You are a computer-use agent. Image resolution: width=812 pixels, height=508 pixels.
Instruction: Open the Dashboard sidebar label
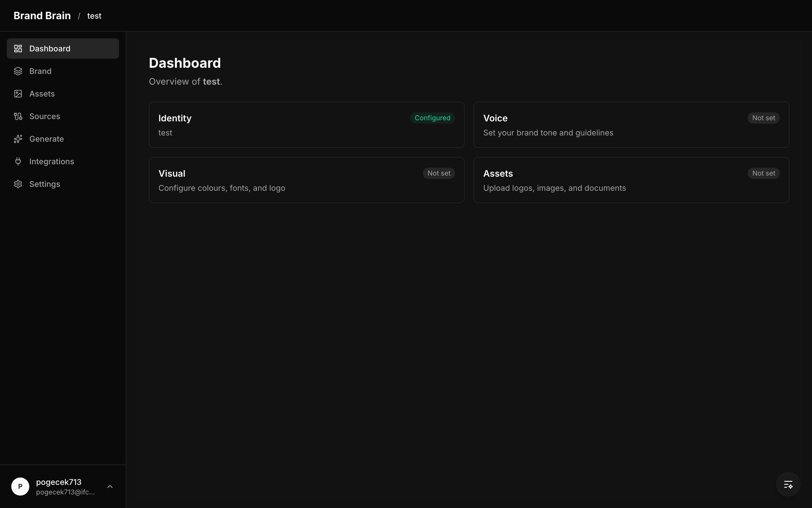pyautogui.click(x=50, y=48)
